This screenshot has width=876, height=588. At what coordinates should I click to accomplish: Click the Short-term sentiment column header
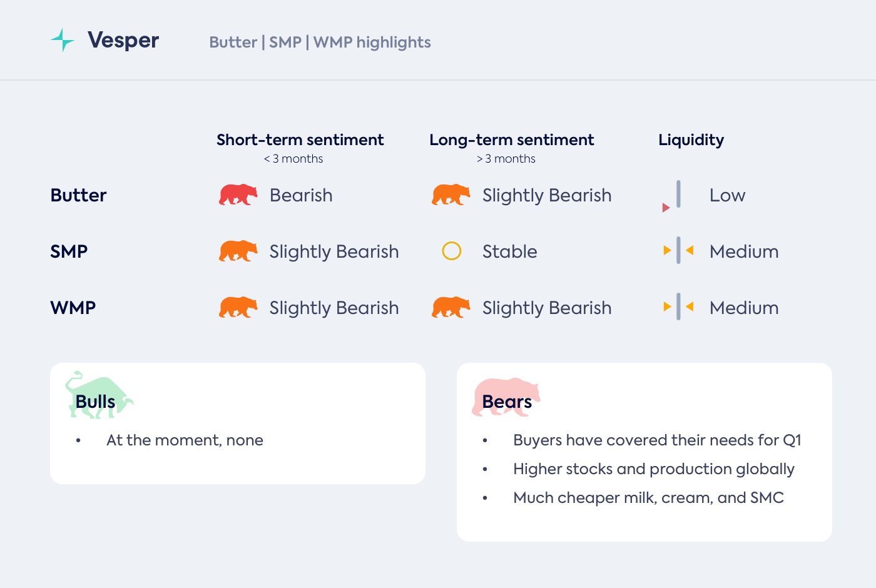coord(300,140)
